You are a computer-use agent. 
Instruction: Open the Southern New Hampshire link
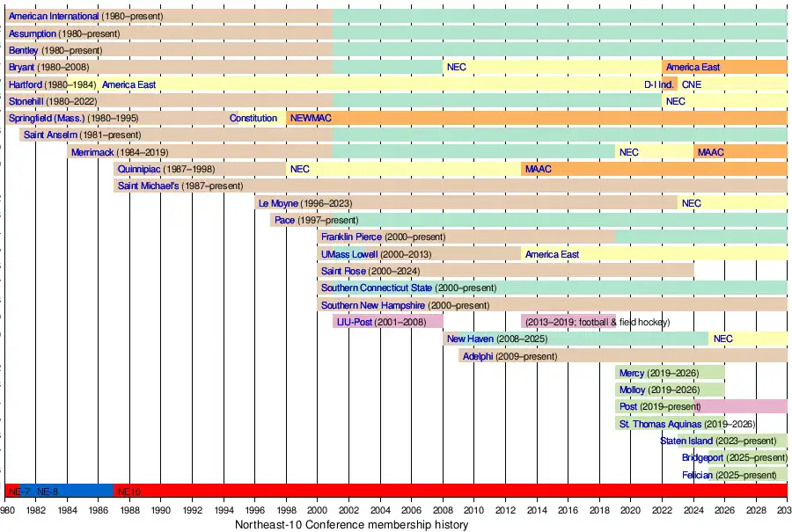(x=373, y=305)
